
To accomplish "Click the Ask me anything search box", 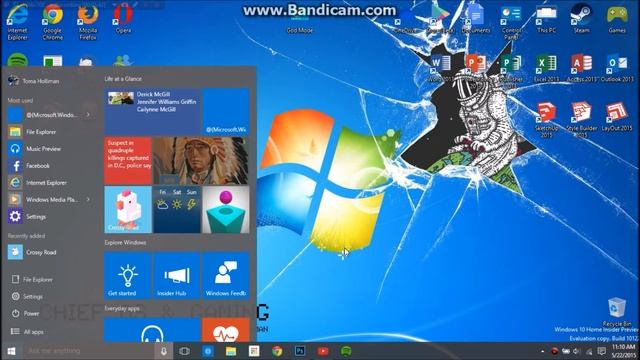I will [88, 351].
